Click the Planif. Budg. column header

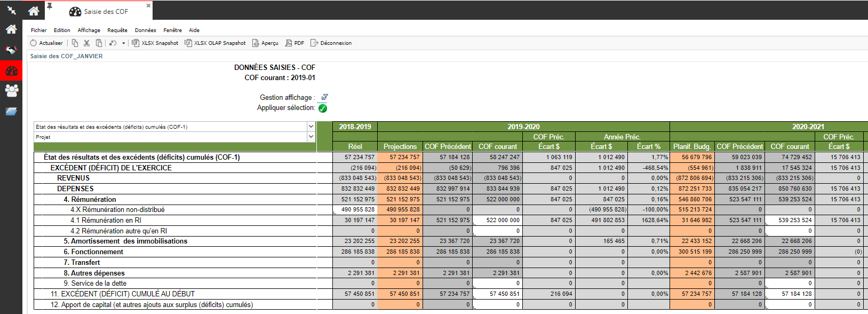(691, 146)
